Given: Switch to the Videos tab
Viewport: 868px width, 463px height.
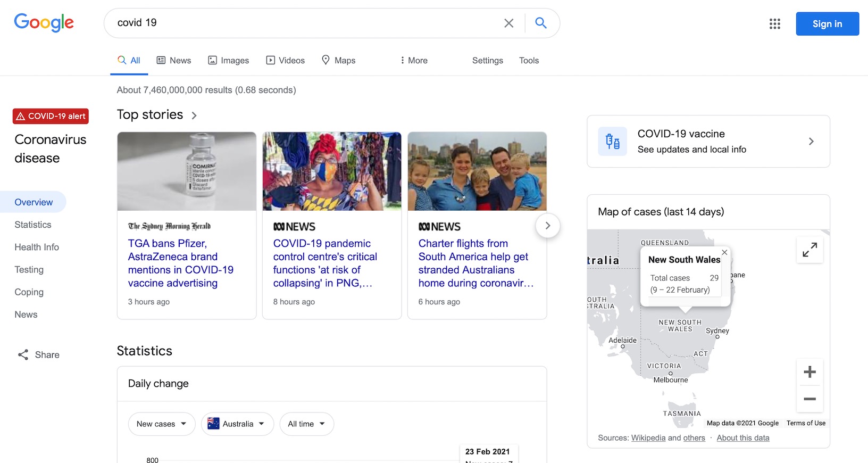Looking at the screenshot, I should click(x=286, y=61).
